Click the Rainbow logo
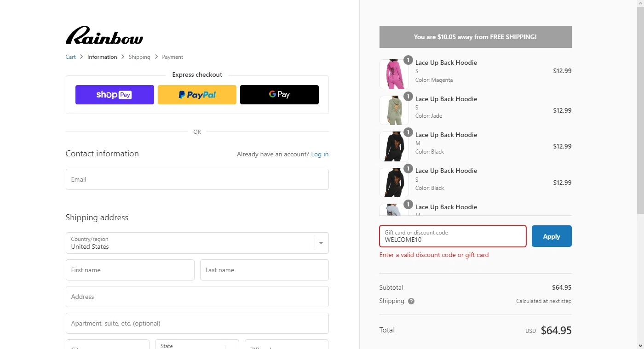This screenshot has height=349, width=644. (104, 35)
